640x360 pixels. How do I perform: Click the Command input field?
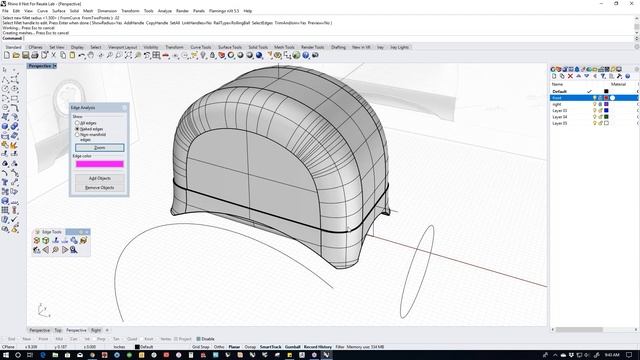point(318,38)
